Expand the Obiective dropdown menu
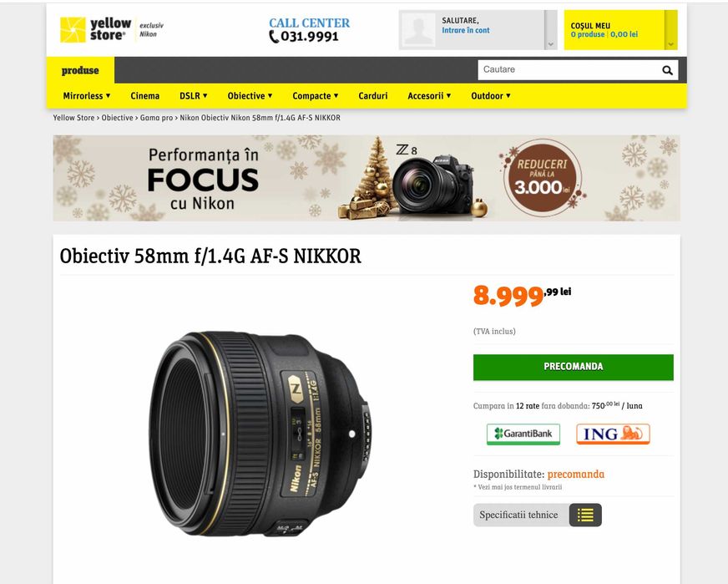 pos(250,96)
